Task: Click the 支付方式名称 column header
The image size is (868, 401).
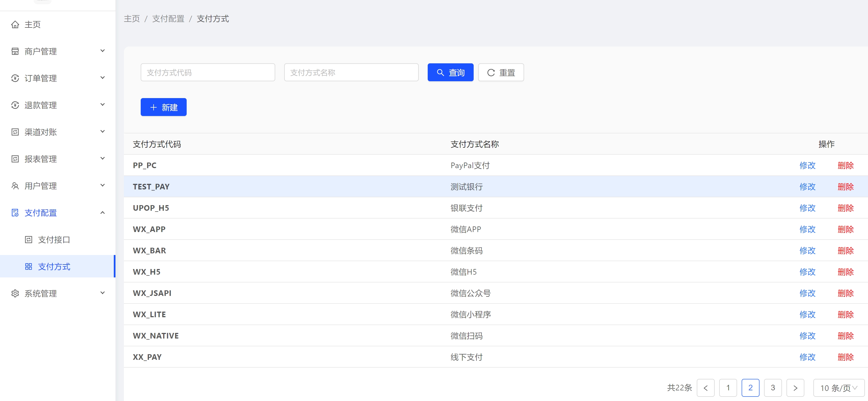Action: pos(474,144)
